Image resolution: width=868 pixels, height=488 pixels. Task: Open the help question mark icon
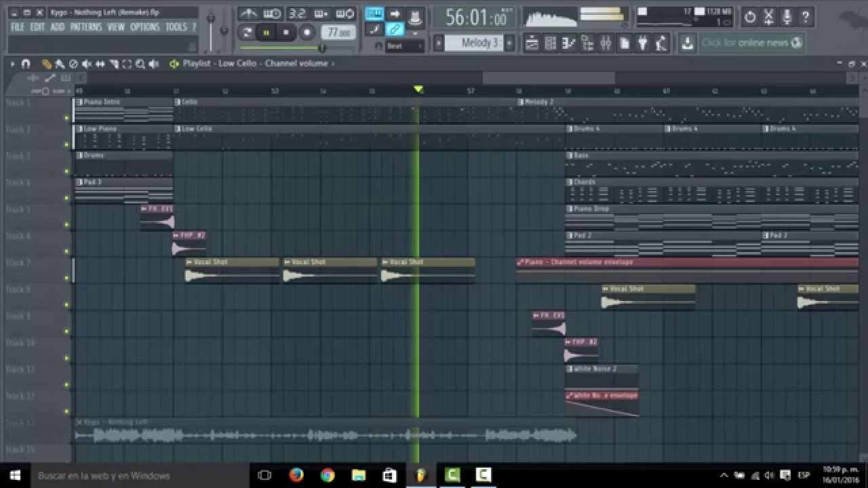click(x=806, y=17)
